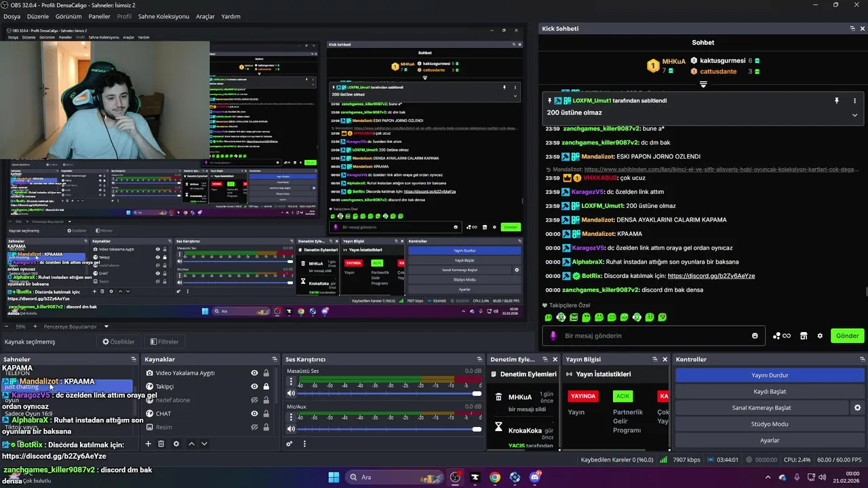868x488 pixels.
Task: Open Özellikler for selected source
Action: (119, 342)
